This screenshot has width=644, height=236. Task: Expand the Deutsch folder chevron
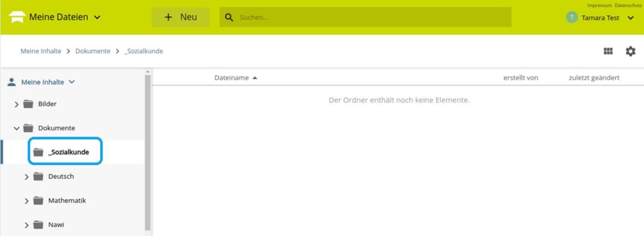[x=26, y=177]
